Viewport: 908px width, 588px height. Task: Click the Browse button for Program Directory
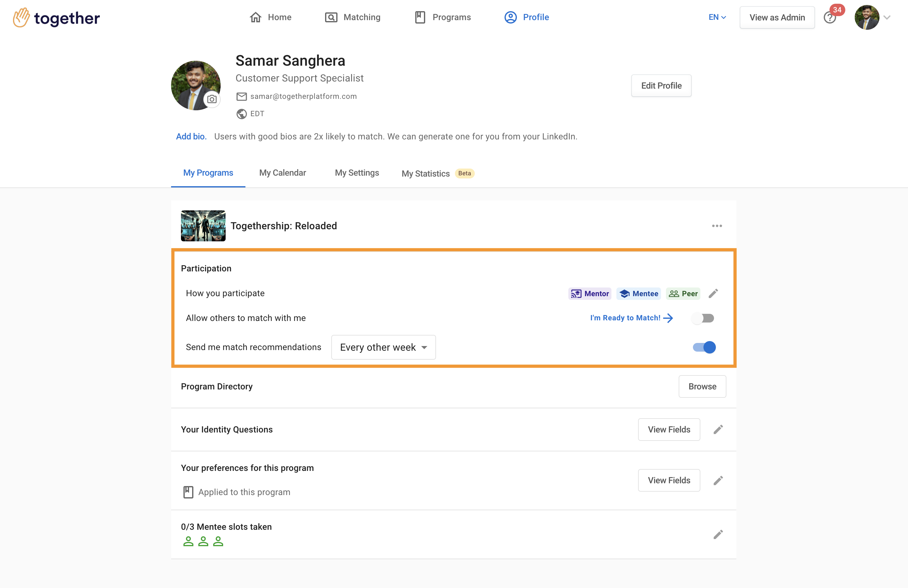702,386
